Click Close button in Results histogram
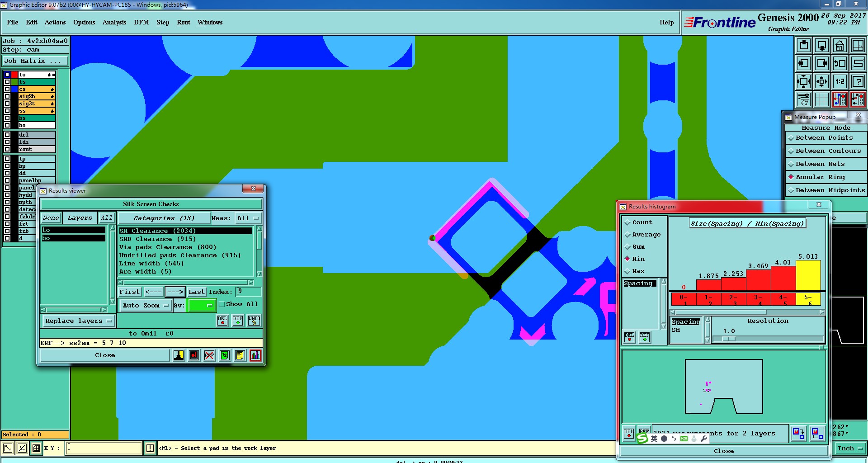This screenshot has width=868, height=463. [723, 451]
